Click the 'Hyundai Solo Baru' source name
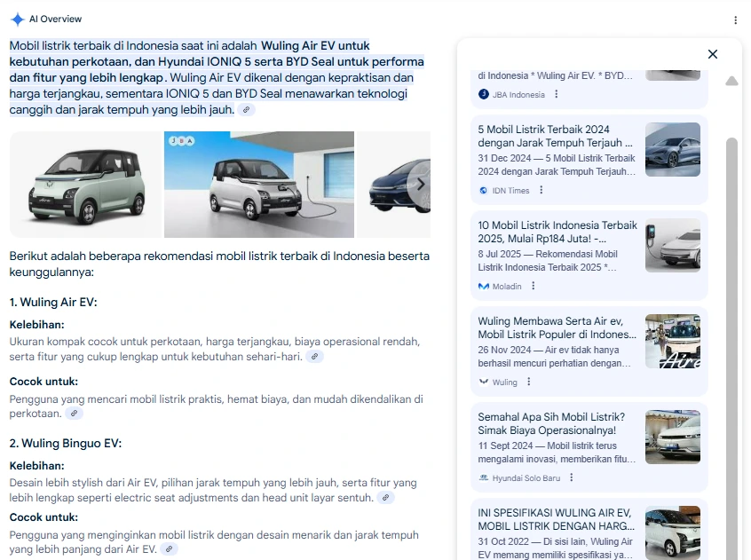Viewport: 751px width, 560px height. point(526,477)
